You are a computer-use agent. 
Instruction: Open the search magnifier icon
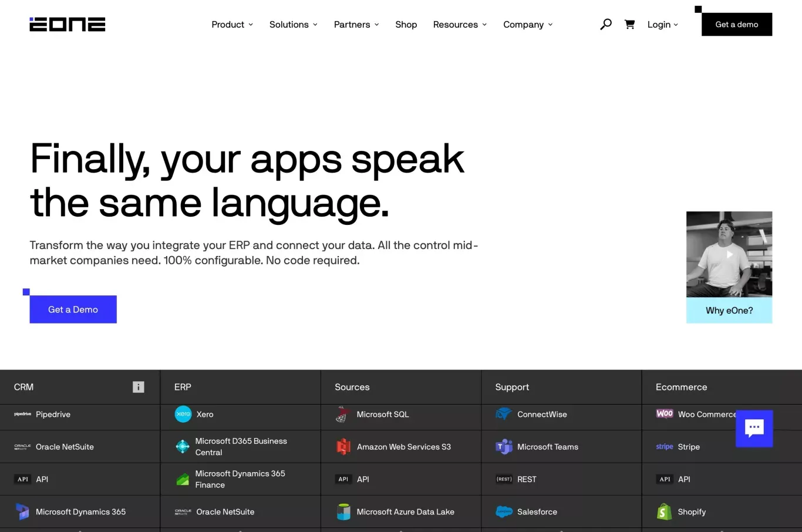(606, 24)
